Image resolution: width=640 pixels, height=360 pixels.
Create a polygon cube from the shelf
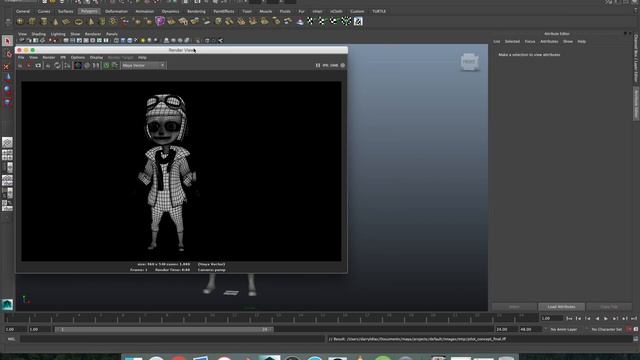click(x=32, y=21)
